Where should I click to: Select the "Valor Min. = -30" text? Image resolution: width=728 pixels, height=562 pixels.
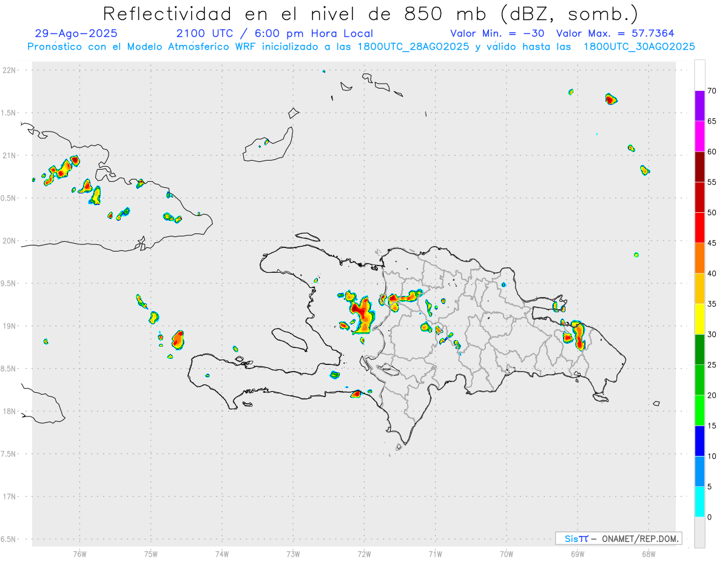[x=497, y=33]
